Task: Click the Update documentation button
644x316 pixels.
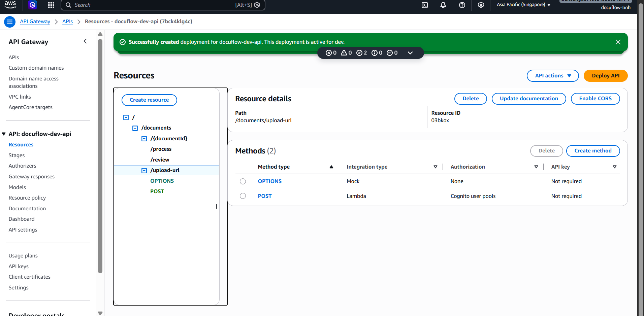Action: pyautogui.click(x=529, y=99)
